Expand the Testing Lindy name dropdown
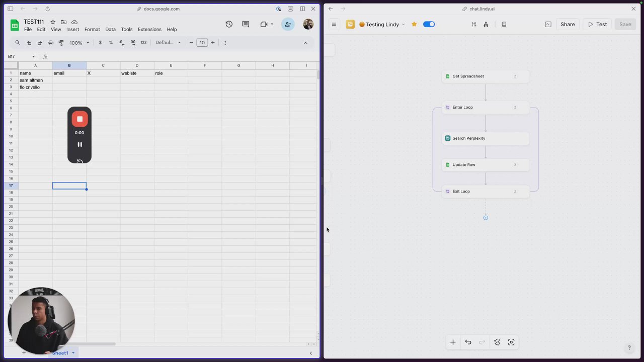Screen dimensions: 644x362 click(403, 24)
